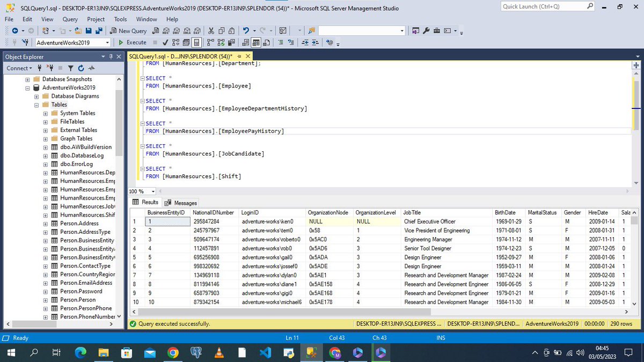Open Query Options icon
This screenshot has height=362, width=644.
point(186,42)
